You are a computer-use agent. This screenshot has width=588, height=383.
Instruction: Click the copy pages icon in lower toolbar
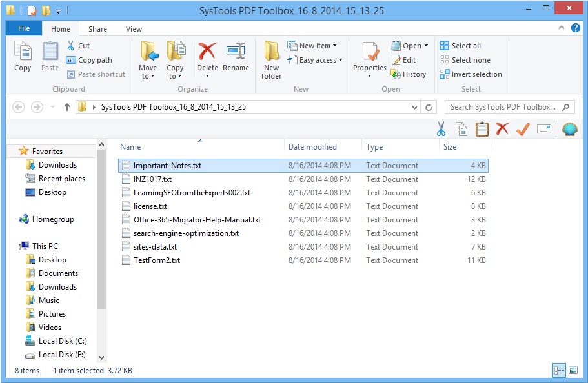(x=461, y=129)
